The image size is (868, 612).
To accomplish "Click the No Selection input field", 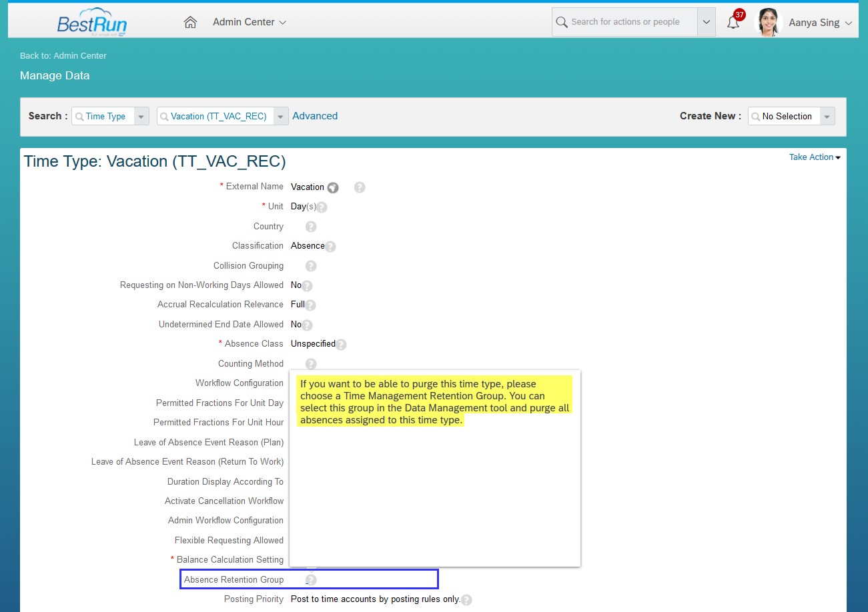I will [785, 116].
